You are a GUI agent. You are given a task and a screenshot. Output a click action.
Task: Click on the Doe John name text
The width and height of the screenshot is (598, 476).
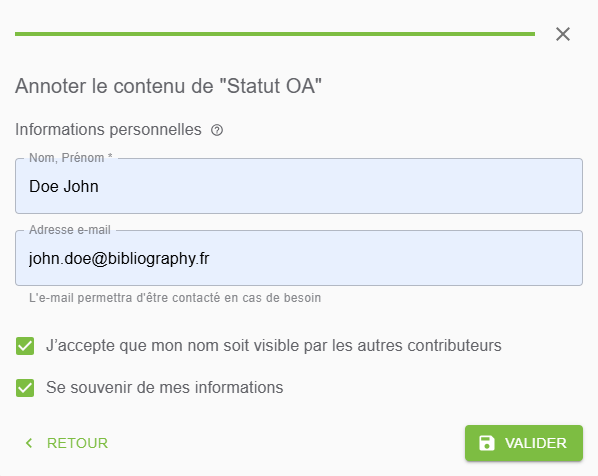click(x=64, y=187)
